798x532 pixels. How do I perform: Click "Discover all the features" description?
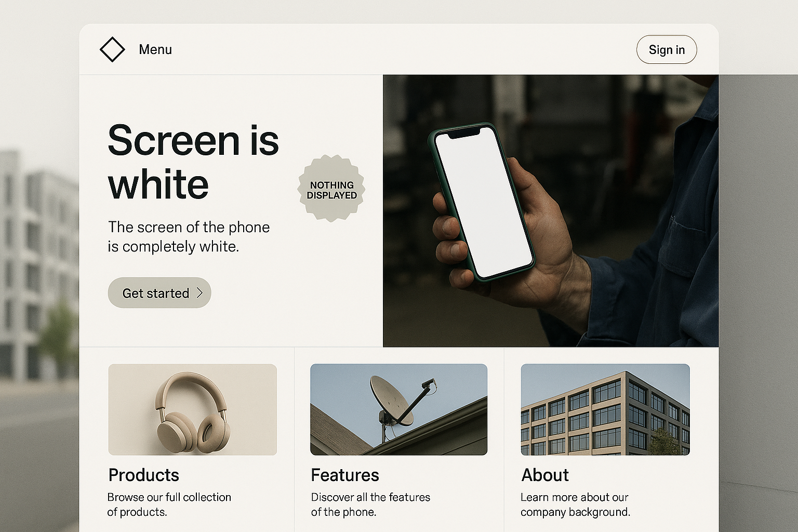click(370, 504)
